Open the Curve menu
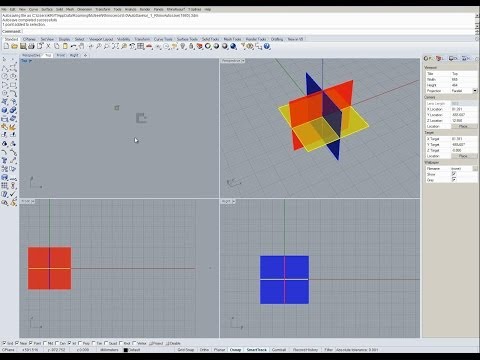This screenshot has width=480, height=360. [x=33, y=9]
